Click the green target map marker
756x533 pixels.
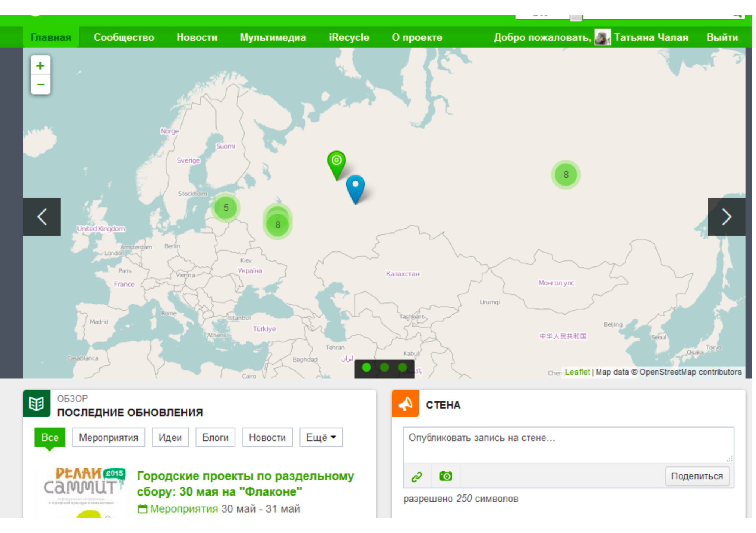[336, 162]
